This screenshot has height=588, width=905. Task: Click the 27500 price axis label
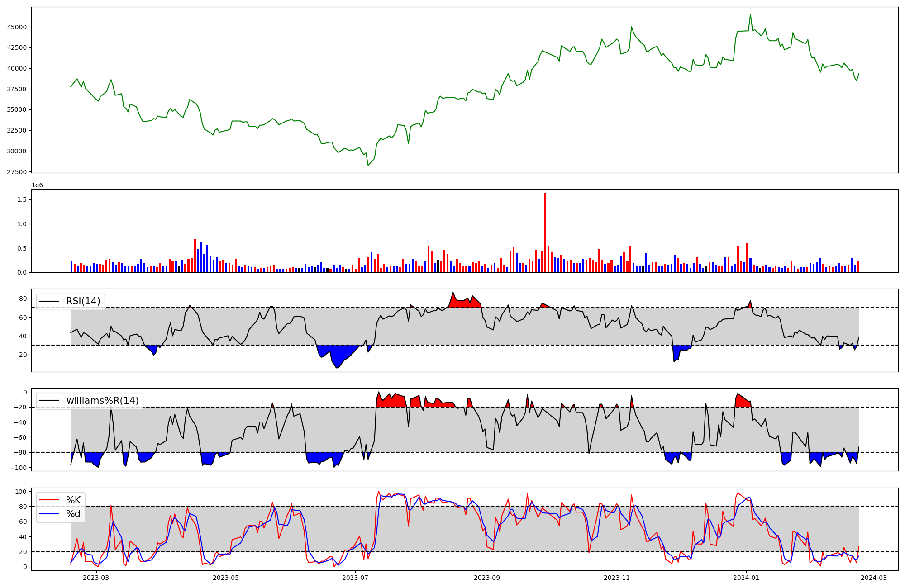click(x=17, y=172)
